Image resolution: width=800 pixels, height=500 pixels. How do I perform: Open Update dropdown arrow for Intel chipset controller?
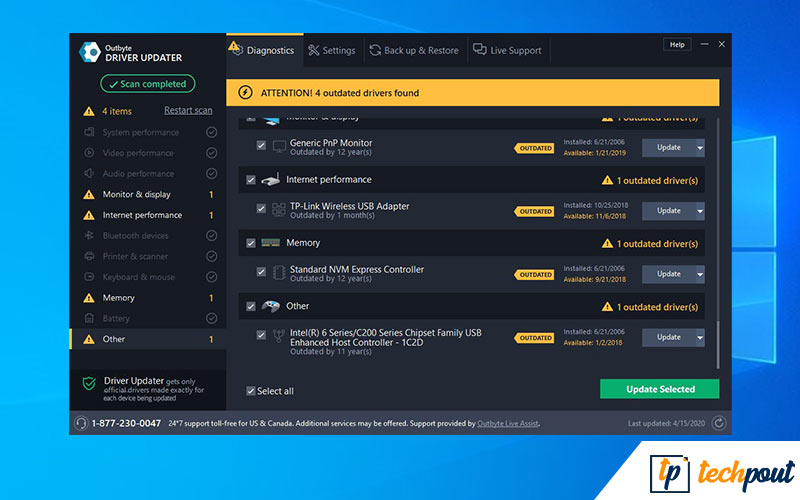coord(700,338)
